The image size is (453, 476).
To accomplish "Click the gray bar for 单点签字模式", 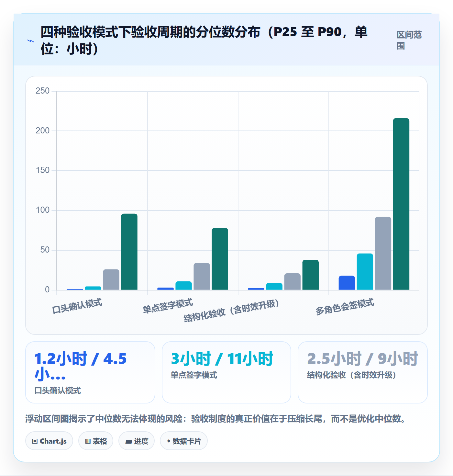I will pyautogui.click(x=202, y=276).
